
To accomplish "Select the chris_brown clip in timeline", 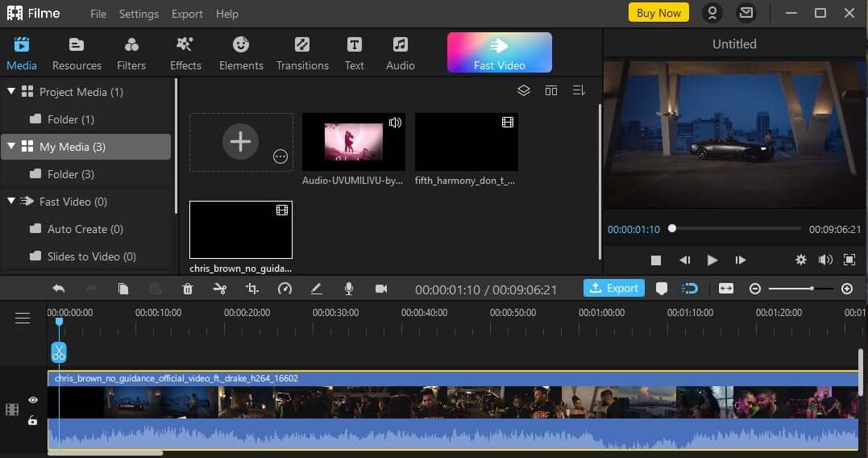I will (453, 410).
